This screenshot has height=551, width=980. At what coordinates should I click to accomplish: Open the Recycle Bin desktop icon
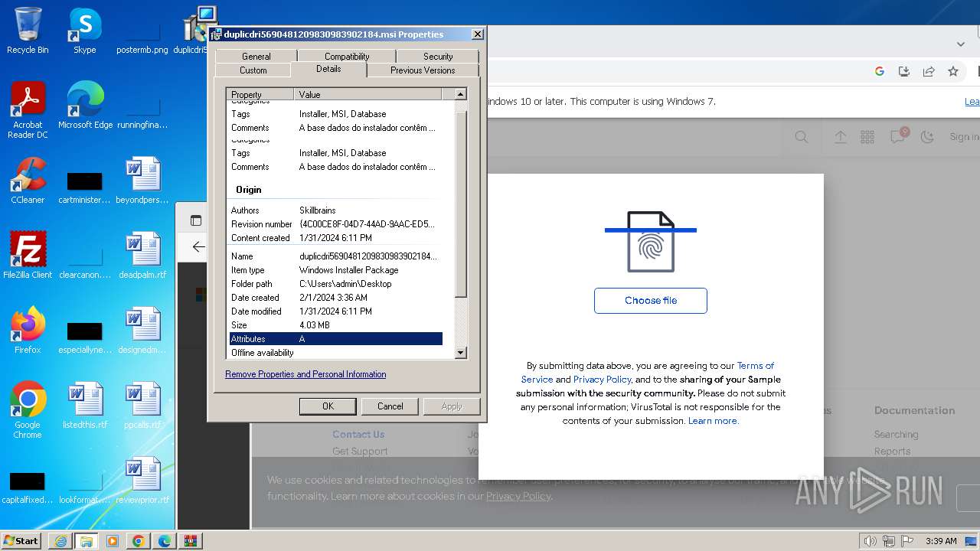click(28, 31)
